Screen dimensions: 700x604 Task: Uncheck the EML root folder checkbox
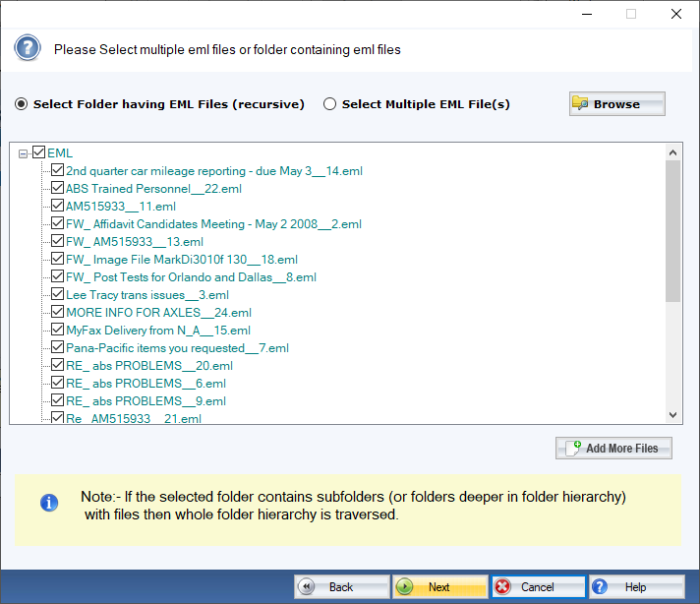(x=39, y=152)
